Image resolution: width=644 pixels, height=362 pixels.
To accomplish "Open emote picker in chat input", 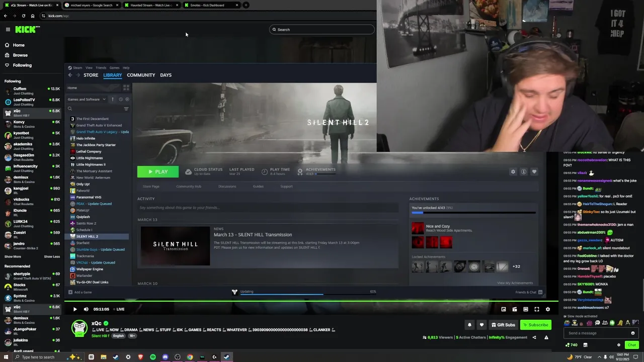I will pyautogui.click(x=633, y=333).
